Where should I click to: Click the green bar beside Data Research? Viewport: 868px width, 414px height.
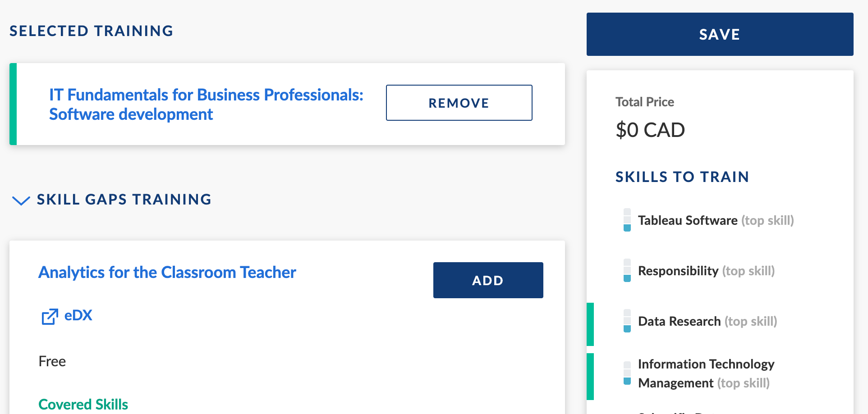coord(590,324)
